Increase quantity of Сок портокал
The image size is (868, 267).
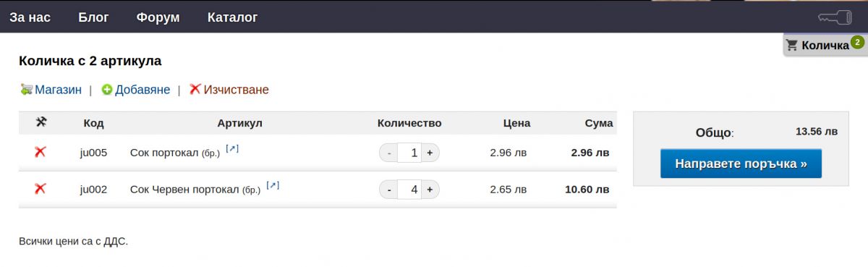pyautogui.click(x=430, y=153)
